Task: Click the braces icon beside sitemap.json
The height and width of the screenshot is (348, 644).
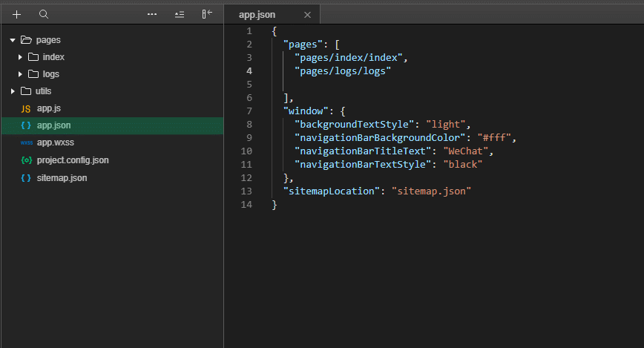Action: pos(26,178)
